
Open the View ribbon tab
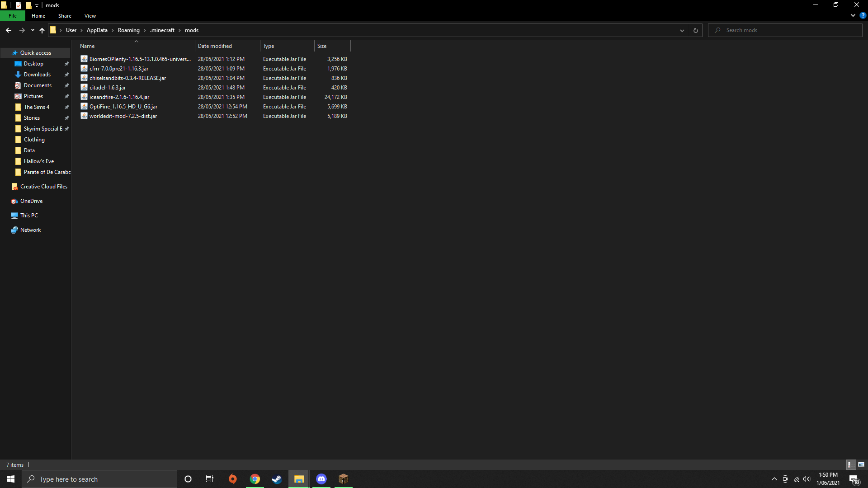tap(90, 16)
